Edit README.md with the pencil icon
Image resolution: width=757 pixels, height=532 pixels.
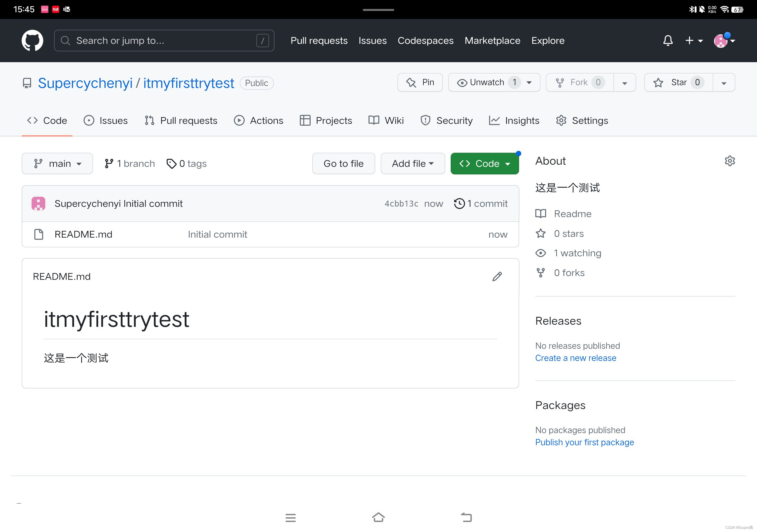(497, 276)
